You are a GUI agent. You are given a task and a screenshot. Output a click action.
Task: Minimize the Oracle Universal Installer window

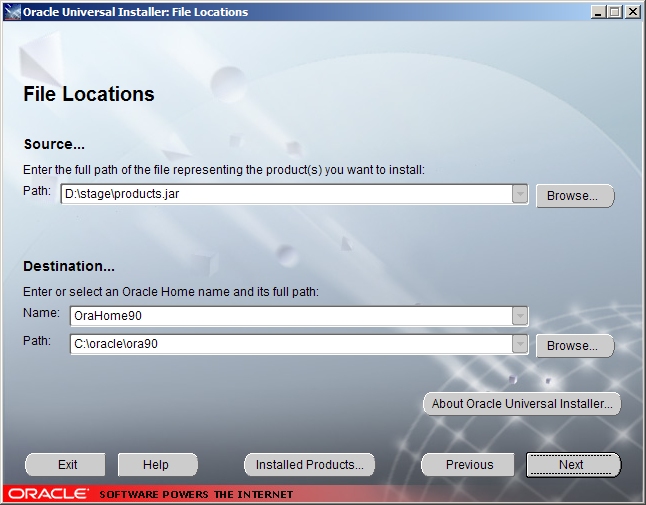pos(599,12)
